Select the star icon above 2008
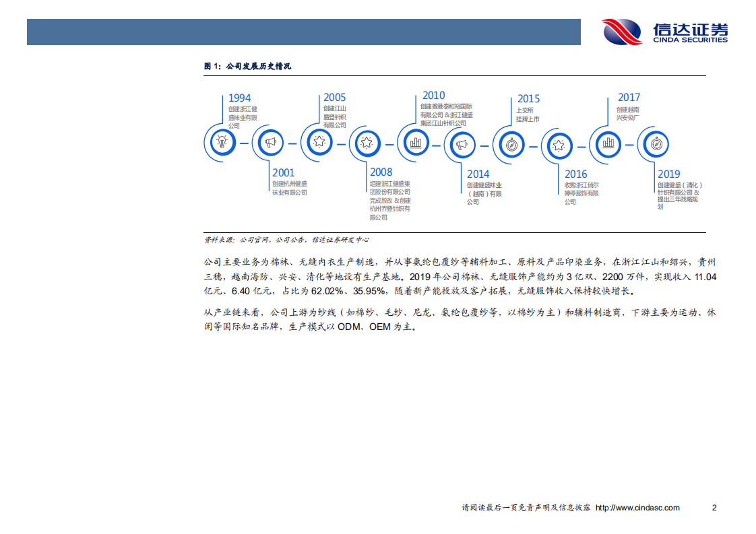 367,143
